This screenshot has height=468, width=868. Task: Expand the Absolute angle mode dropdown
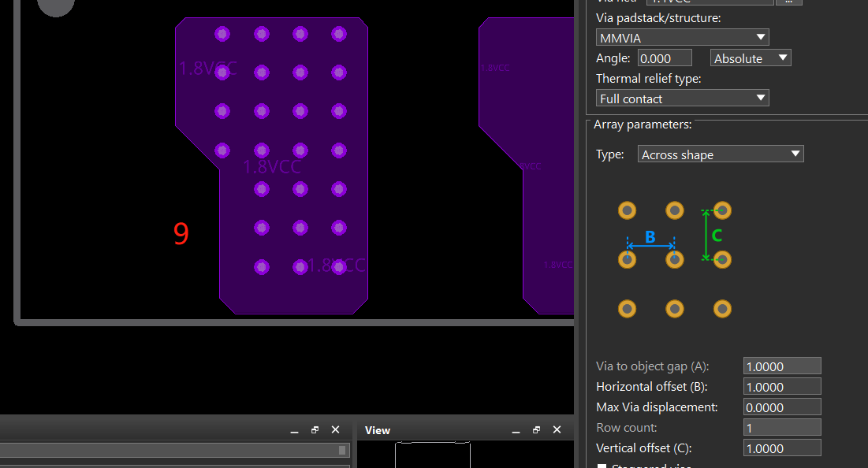tap(751, 58)
